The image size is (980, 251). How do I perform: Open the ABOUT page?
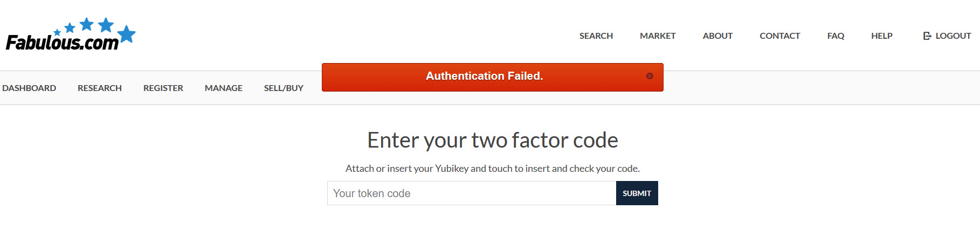[717, 36]
